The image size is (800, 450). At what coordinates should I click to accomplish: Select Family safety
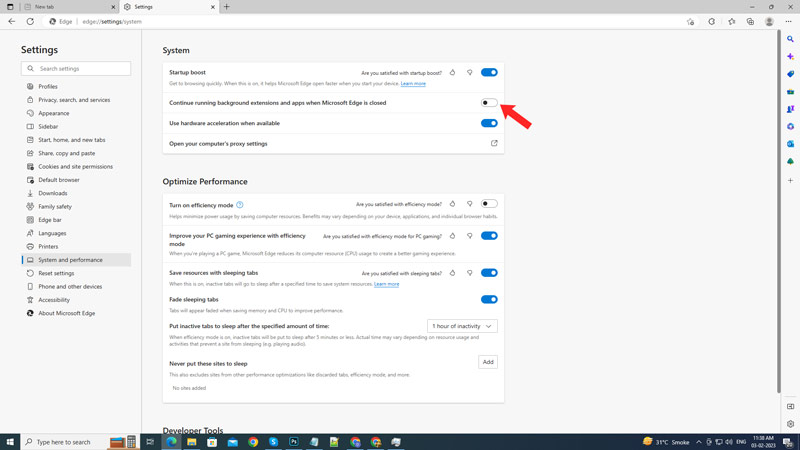tap(76, 207)
